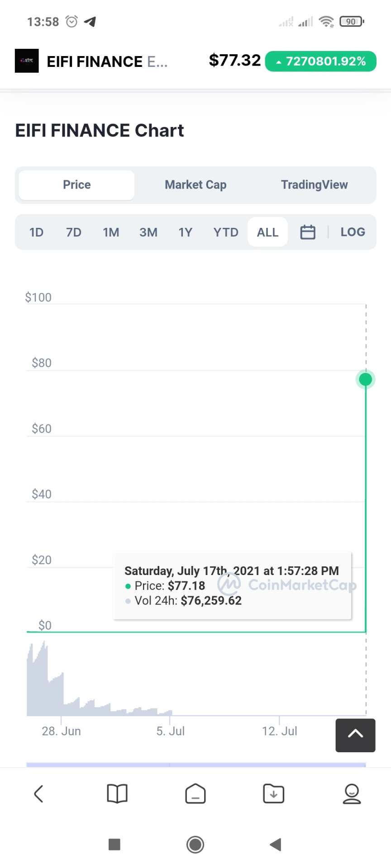The height and width of the screenshot is (868, 391).
Task: Tap the Android home circle button
Action: (195, 844)
